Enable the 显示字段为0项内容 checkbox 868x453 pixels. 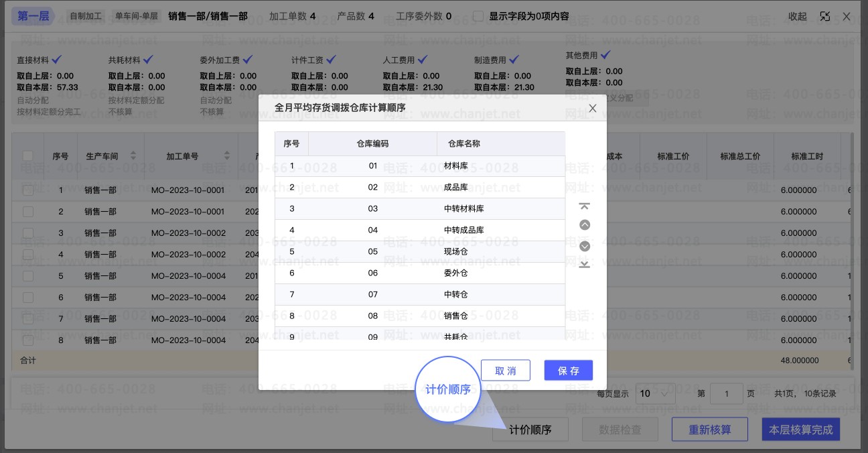pyautogui.click(x=478, y=16)
